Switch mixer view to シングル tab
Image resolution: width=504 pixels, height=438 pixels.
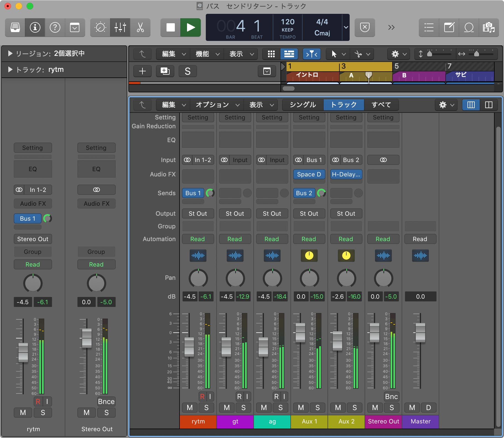click(x=303, y=105)
